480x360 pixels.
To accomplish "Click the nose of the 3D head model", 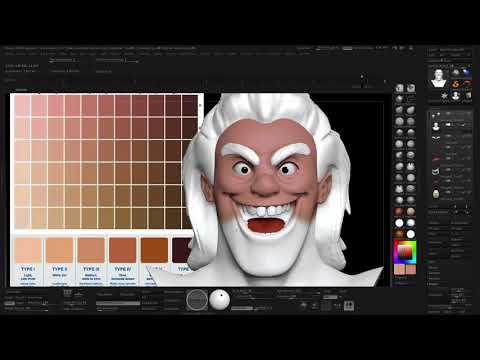I will [265, 186].
